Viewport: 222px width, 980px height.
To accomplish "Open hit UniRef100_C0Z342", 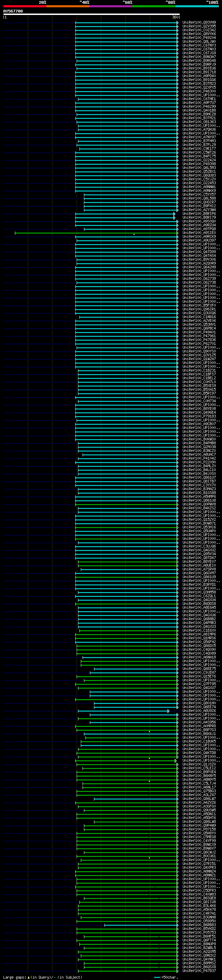I will coord(199,30).
